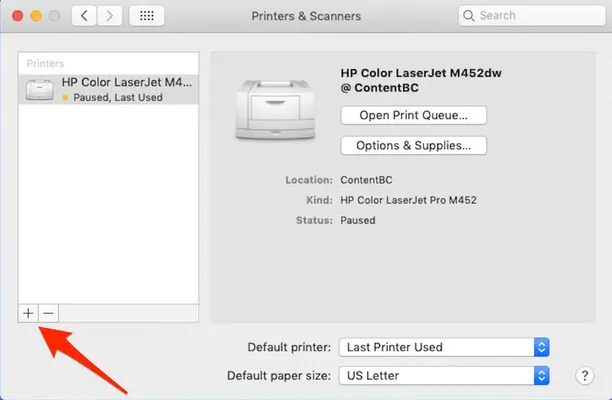Viewport: 612px width, 400px height.
Task: Open help with the question mark button
Action: point(585,376)
